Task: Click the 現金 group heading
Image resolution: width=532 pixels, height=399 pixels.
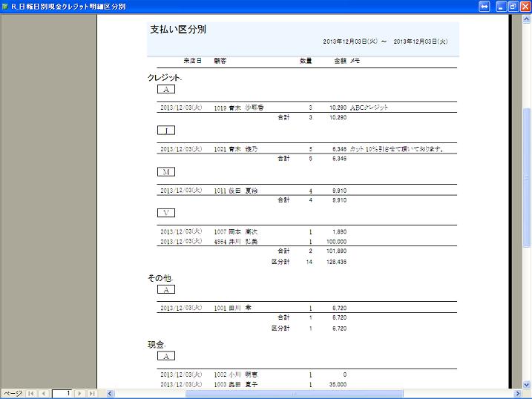Action: click(157, 345)
